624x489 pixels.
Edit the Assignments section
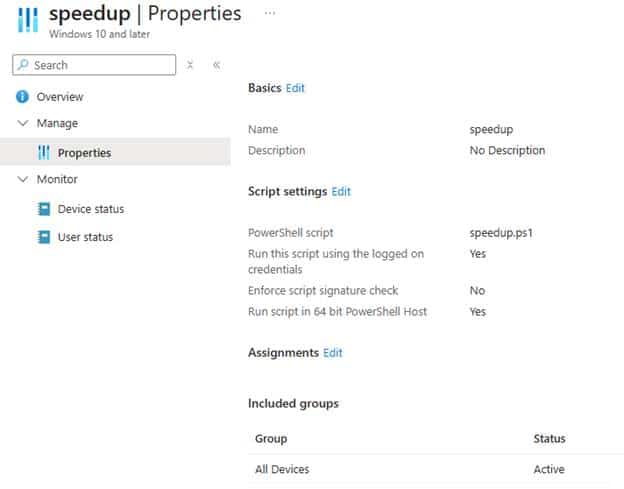coord(332,353)
